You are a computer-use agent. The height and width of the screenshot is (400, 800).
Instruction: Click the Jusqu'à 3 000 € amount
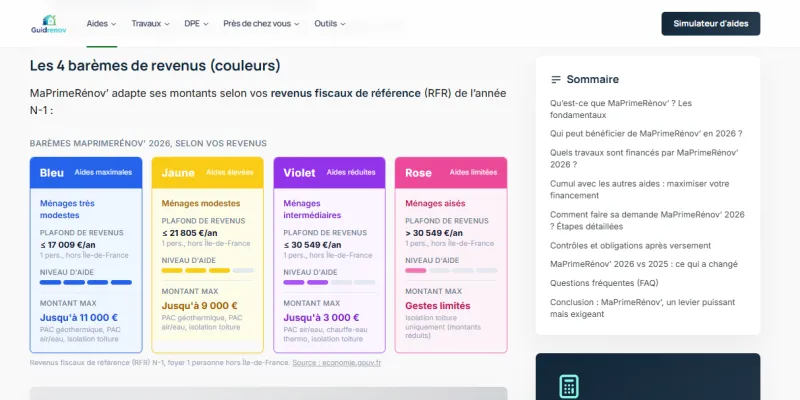321,317
